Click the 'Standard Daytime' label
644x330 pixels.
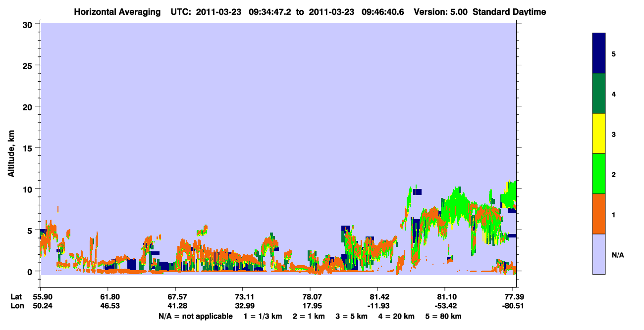coord(509,12)
